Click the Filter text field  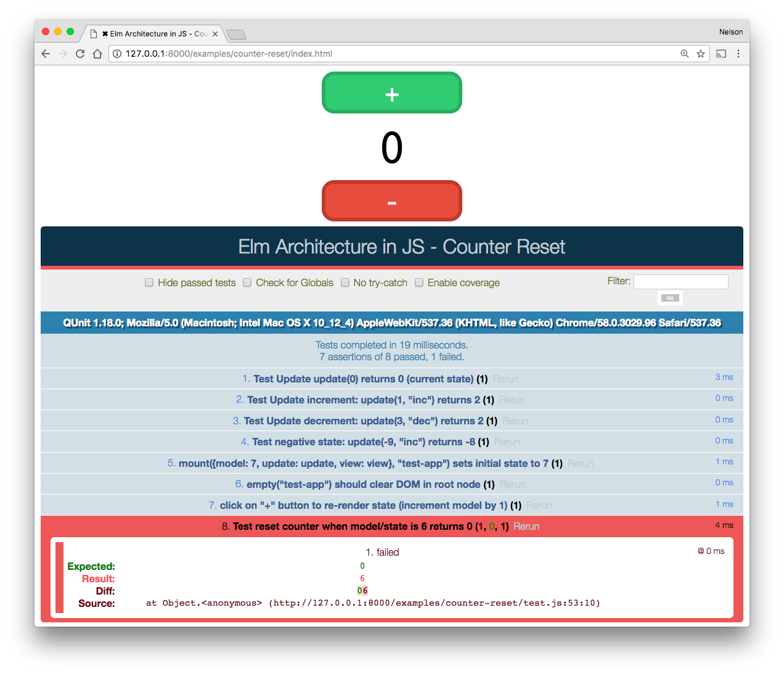tap(681, 282)
